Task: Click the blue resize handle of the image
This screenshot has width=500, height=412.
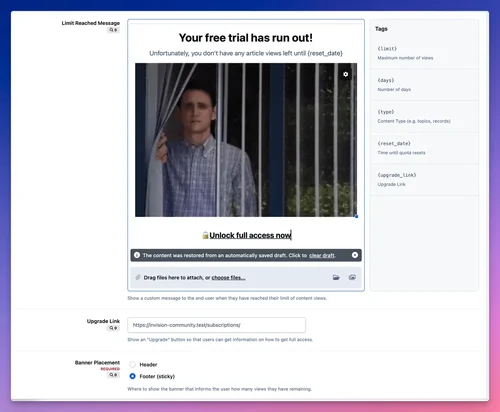Action: coord(356,216)
